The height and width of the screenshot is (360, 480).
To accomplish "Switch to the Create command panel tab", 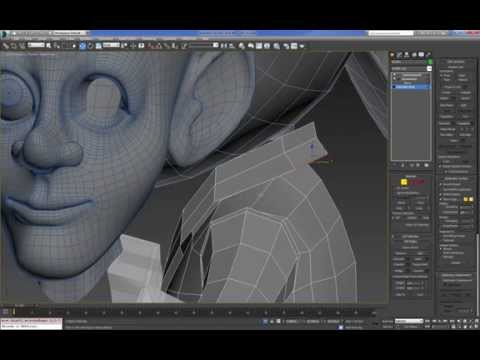I will tap(392, 54).
